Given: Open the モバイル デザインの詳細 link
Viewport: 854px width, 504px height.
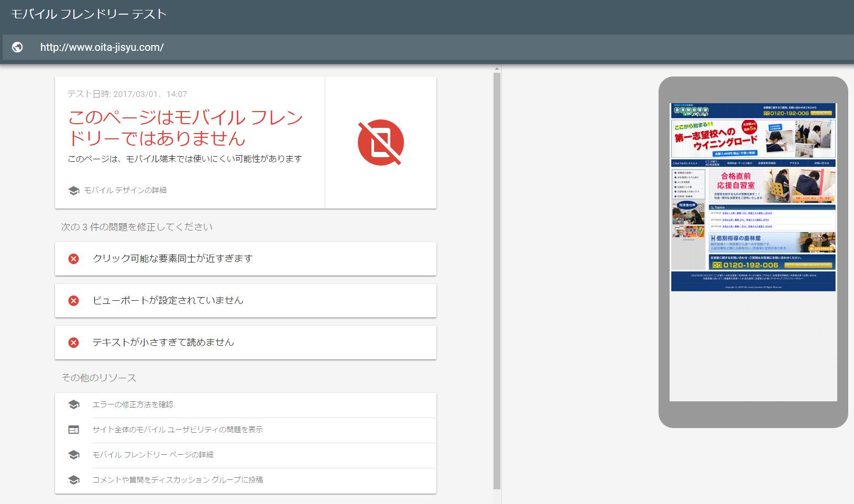Looking at the screenshot, I should [x=125, y=191].
